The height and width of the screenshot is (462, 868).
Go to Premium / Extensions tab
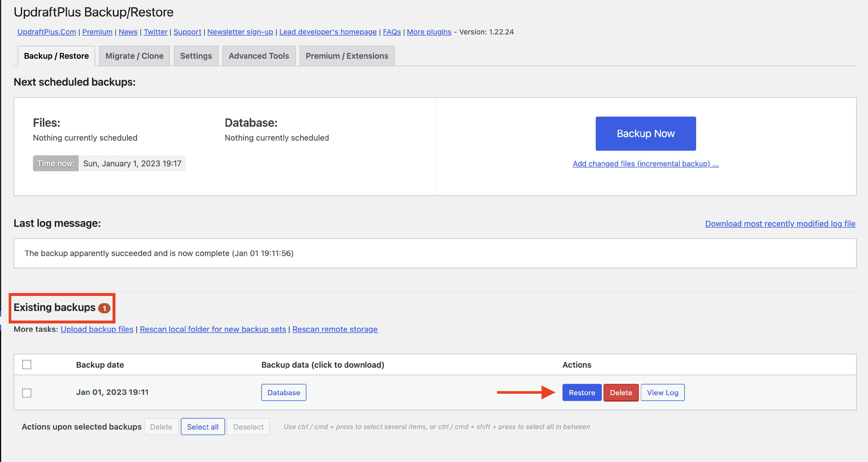[x=347, y=56]
